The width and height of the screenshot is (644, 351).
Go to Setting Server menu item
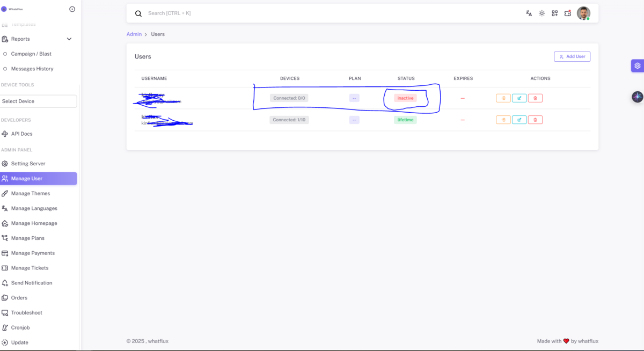pos(28,164)
